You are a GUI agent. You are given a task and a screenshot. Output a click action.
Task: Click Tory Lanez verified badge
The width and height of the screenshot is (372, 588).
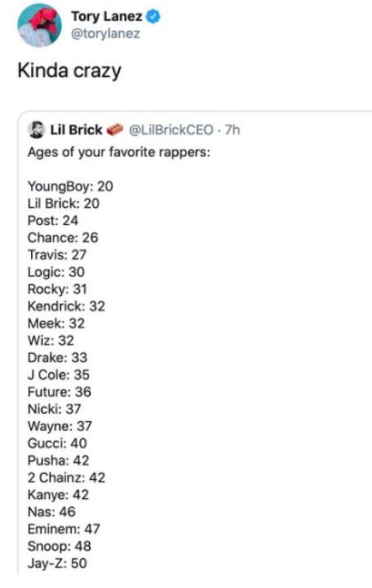coord(153,17)
